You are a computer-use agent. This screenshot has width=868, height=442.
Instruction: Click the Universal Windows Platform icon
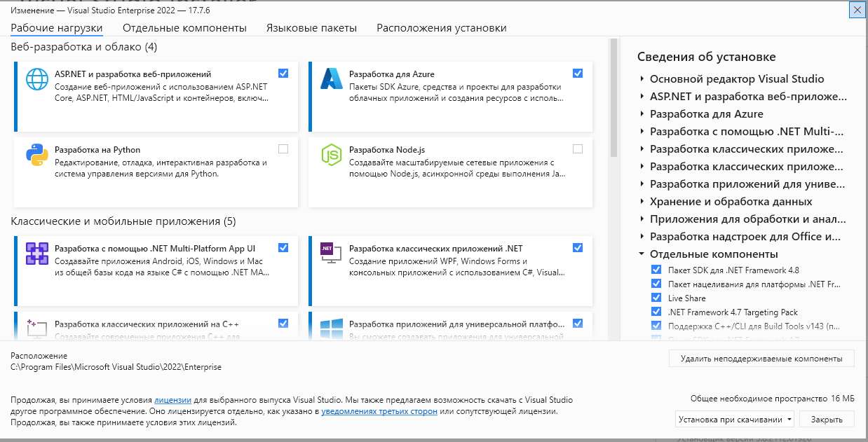tap(331, 328)
